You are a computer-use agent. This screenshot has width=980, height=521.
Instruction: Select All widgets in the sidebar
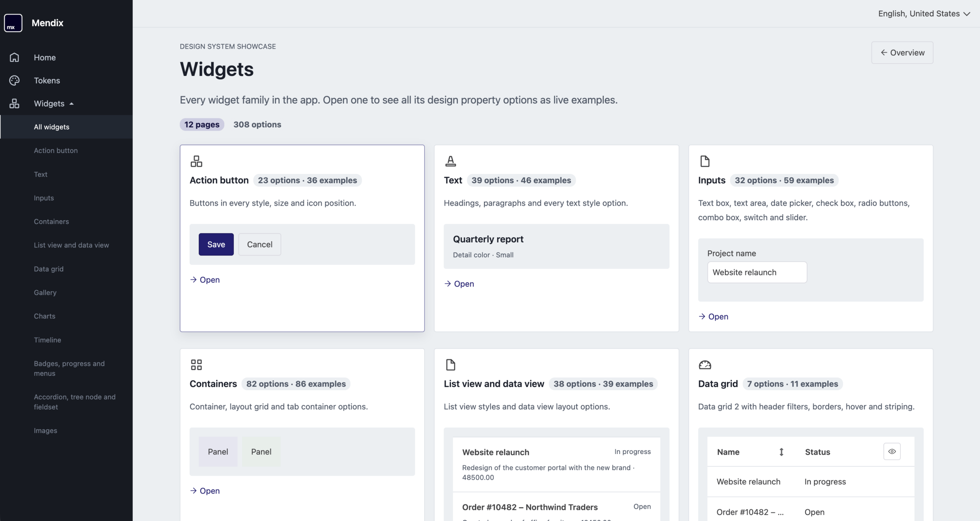tap(67, 127)
